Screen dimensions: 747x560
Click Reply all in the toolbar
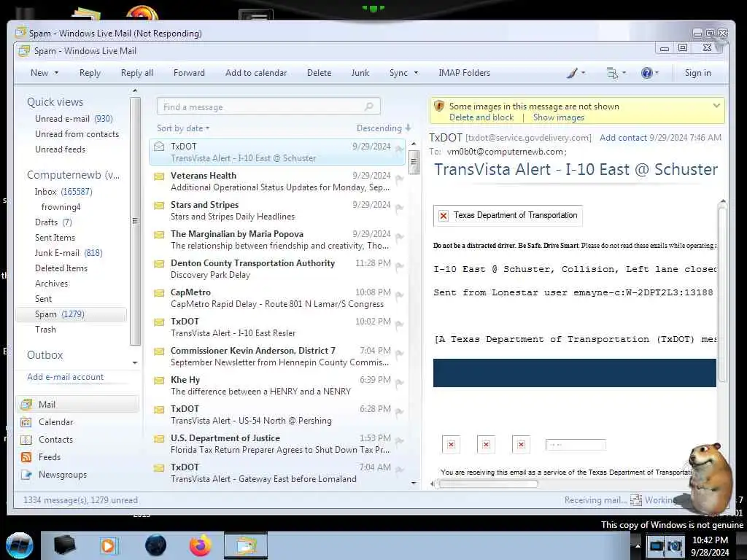(x=136, y=73)
